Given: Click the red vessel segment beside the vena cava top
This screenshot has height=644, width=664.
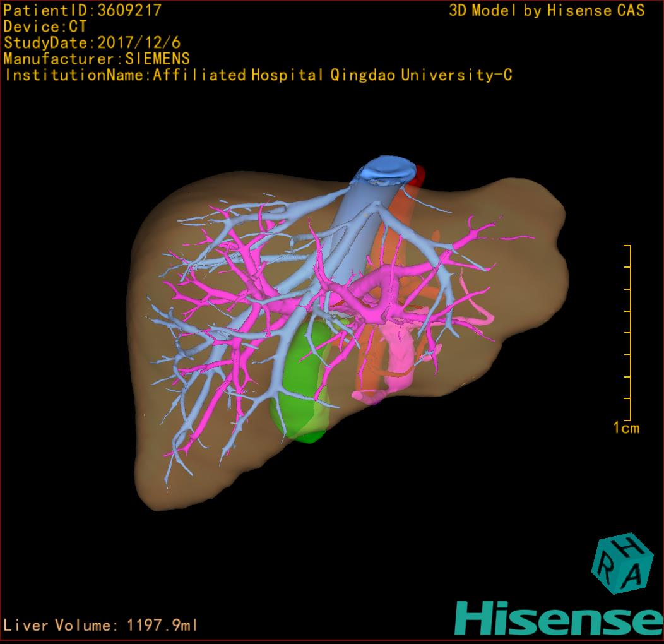Looking at the screenshot, I should click(418, 176).
